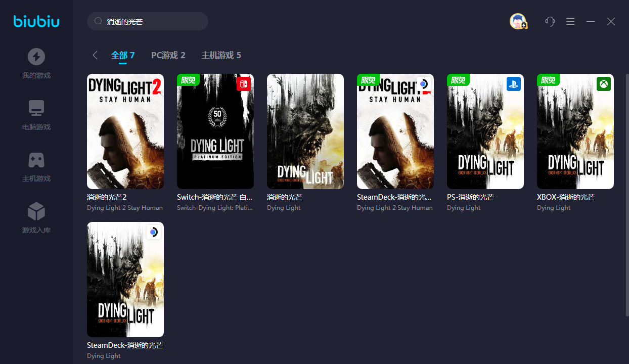Open the hamburger menu icon
This screenshot has width=629, height=364.
click(x=570, y=21)
